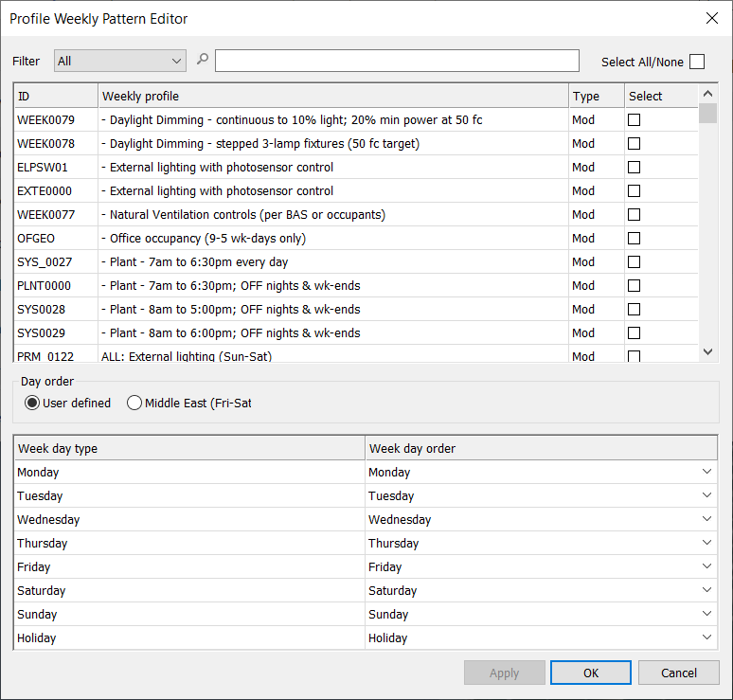733x700 pixels.
Task: Check the Select box for SYS_0027
Action: tap(634, 261)
